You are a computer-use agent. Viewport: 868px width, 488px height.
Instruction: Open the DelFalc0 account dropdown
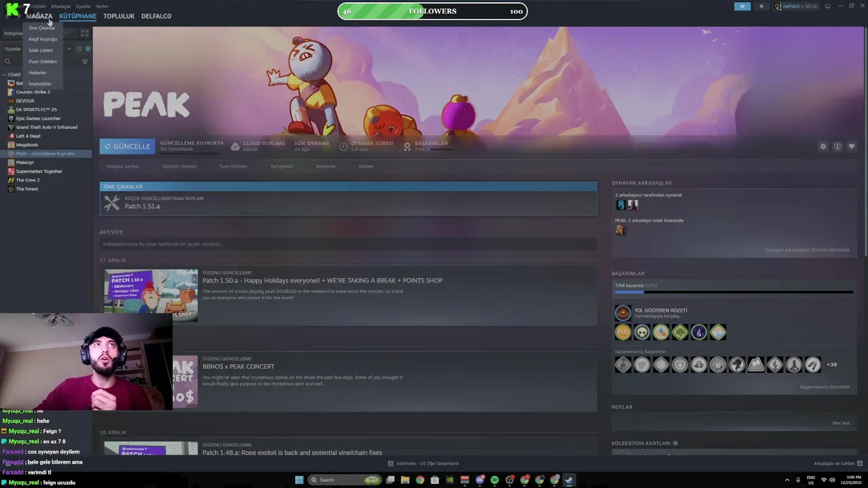click(801, 6)
